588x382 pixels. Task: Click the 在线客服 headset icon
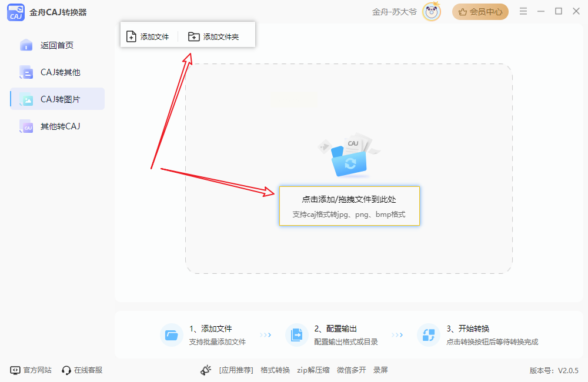click(66, 370)
